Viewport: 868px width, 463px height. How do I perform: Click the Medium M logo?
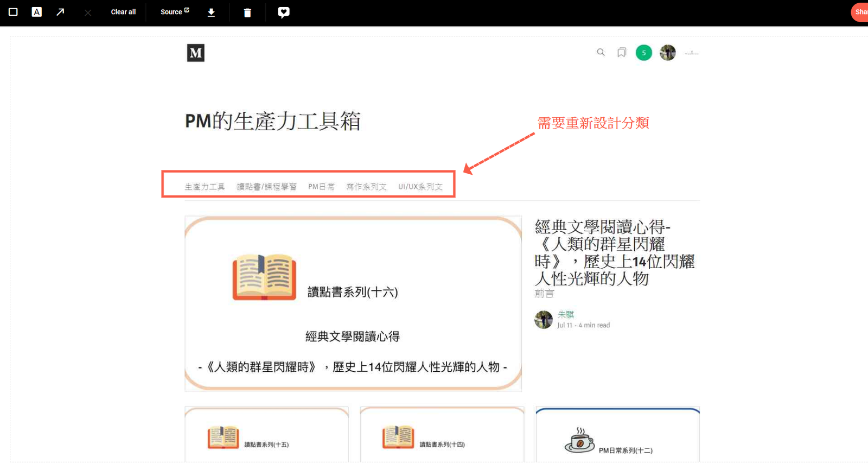(196, 53)
